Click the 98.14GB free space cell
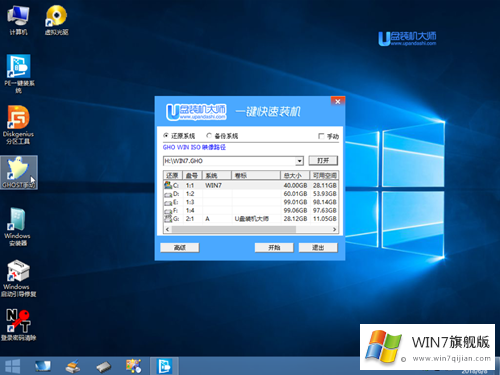This screenshot has height=375, width=500. (x=325, y=202)
